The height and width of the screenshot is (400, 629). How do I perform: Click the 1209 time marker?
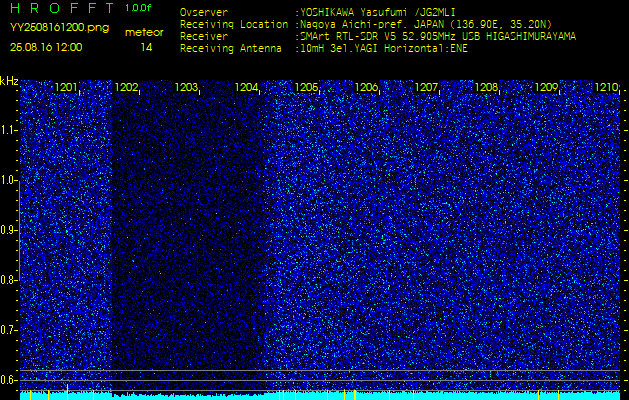click(x=546, y=87)
